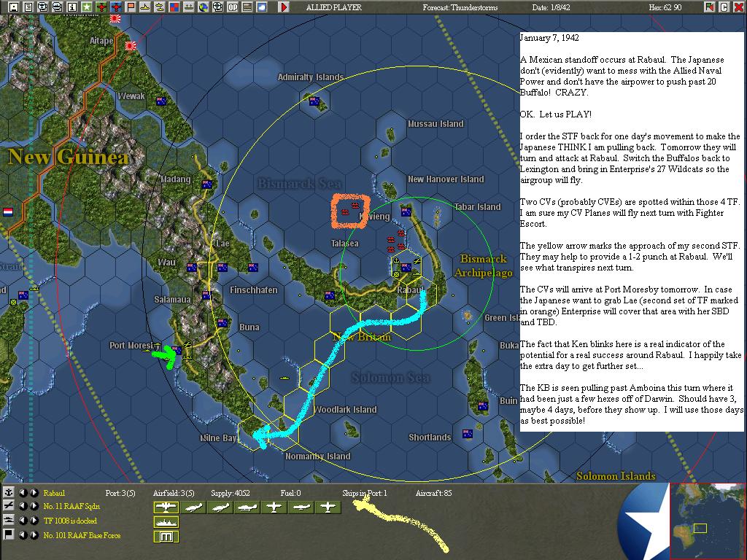Click 'Forecast: Thunderstorms' text

pos(460,7)
